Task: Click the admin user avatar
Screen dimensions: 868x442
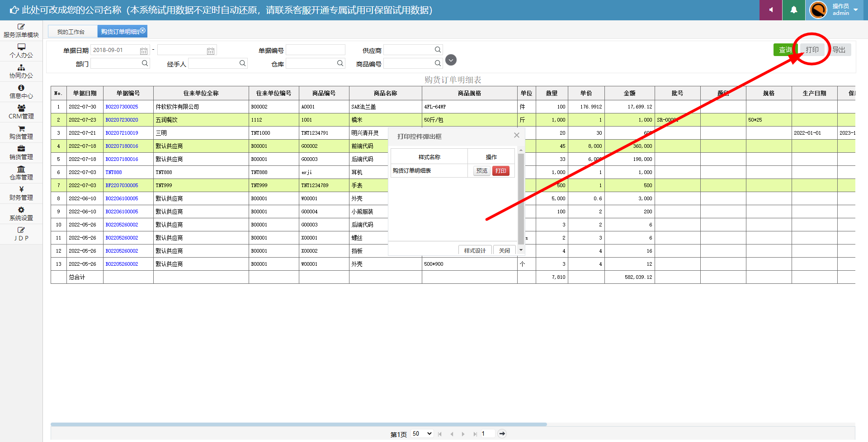Action: coord(818,10)
